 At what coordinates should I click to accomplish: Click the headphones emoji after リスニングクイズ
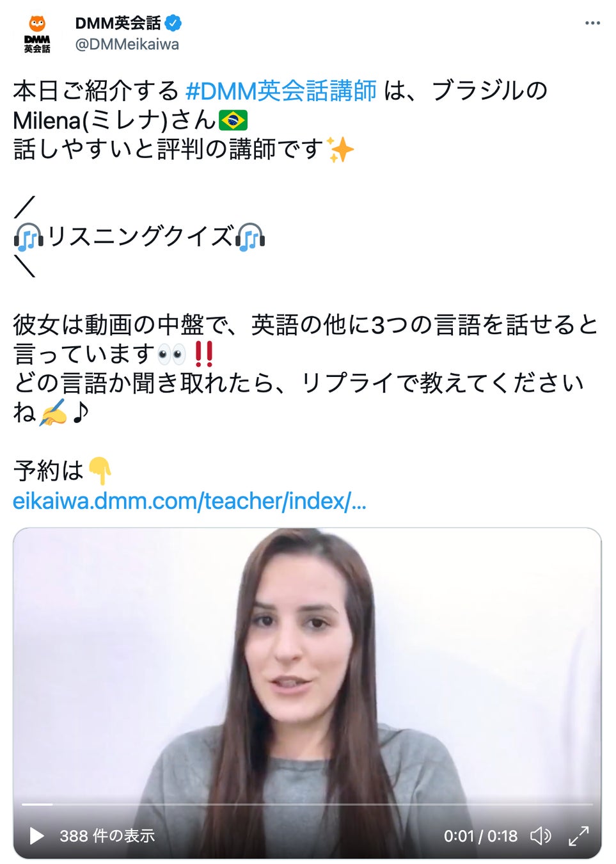(250, 237)
